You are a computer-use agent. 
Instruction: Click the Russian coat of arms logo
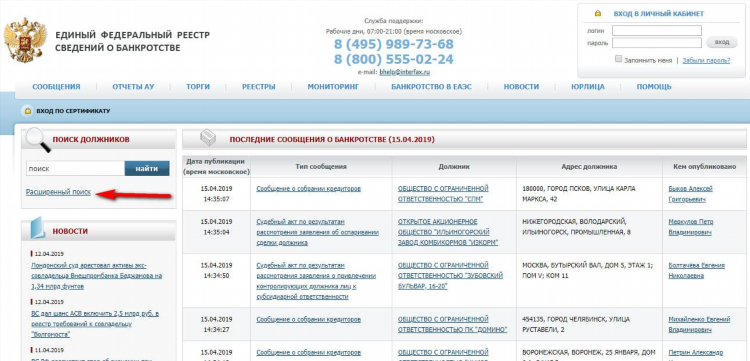point(25,40)
